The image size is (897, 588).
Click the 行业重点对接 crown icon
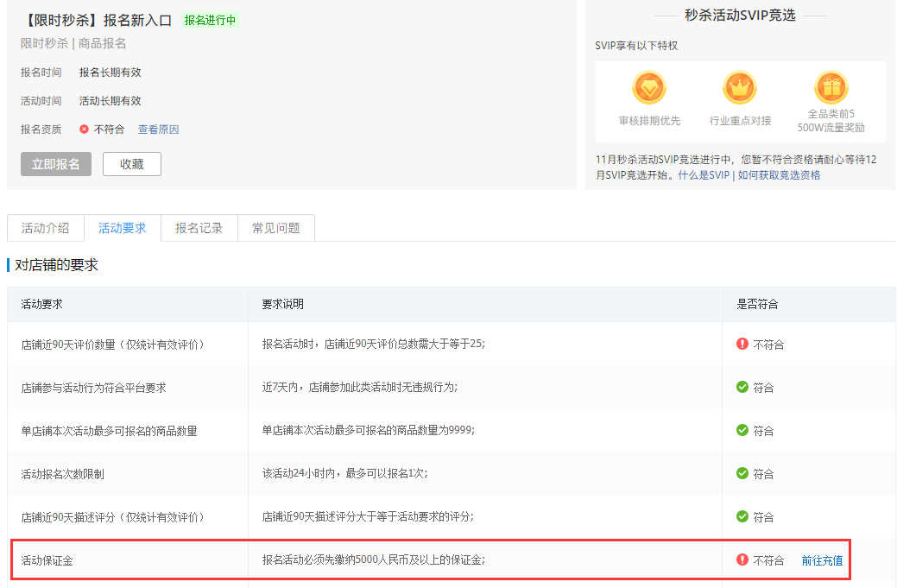click(x=740, y=87)
